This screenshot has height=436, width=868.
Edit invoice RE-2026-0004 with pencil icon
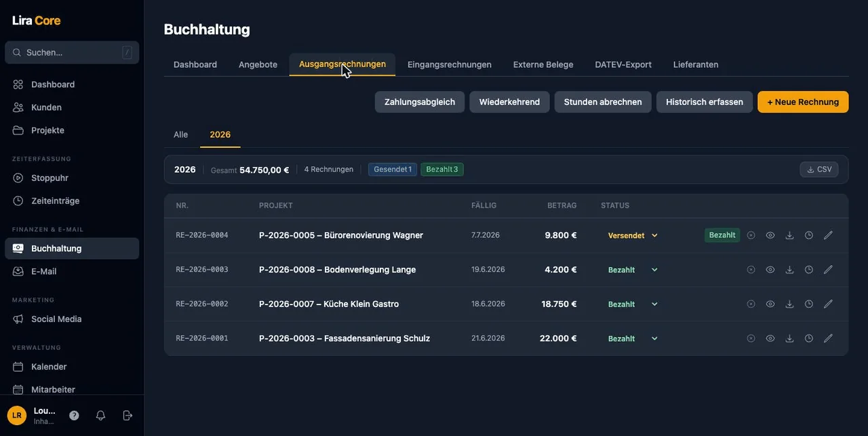click(828, 235)
